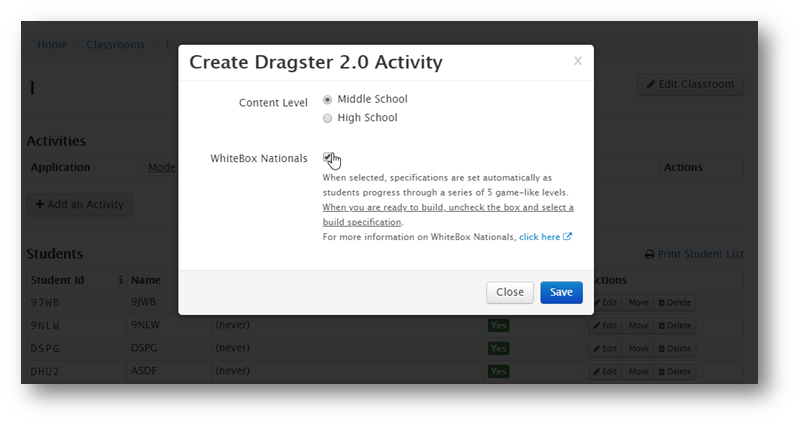
Task: Edit student 9NLW
Action: 605,325
